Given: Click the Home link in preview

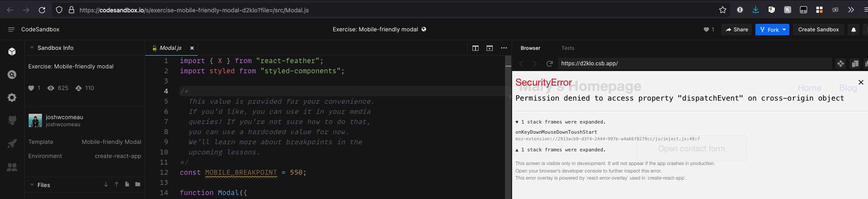Looking at the screenshot, I should point(809,88).
